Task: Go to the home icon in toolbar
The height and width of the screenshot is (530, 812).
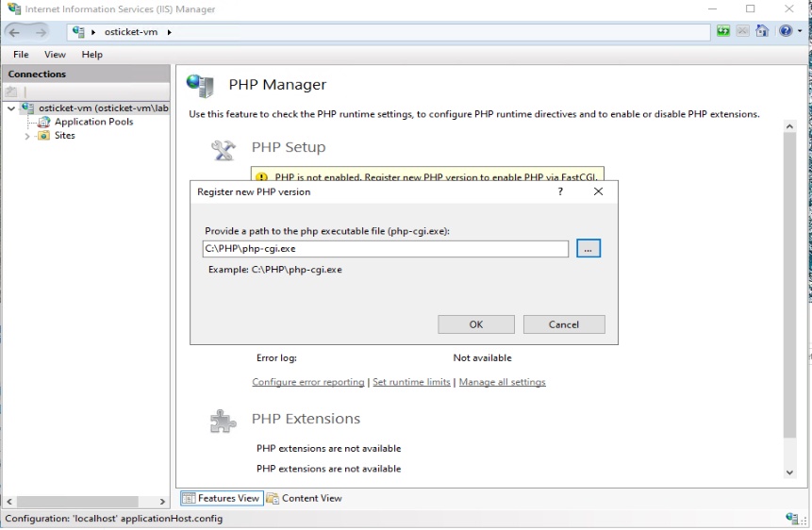Action: [762, 31]
